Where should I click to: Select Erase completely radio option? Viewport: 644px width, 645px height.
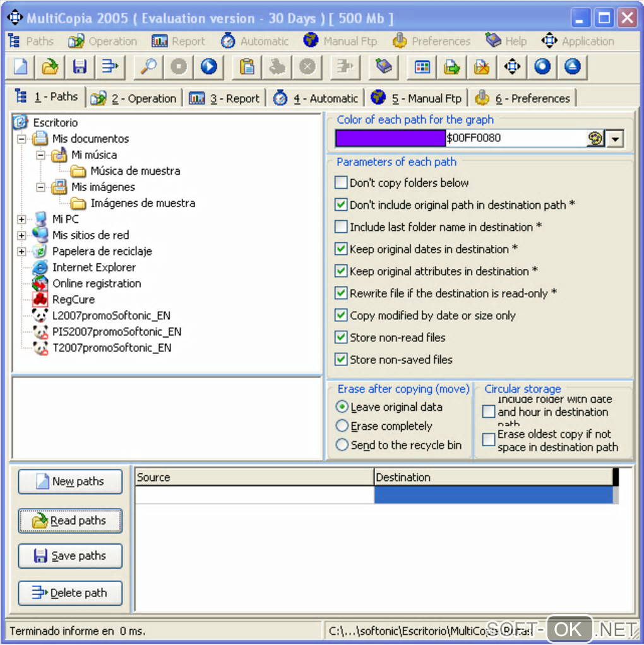[x=342, y=426]
